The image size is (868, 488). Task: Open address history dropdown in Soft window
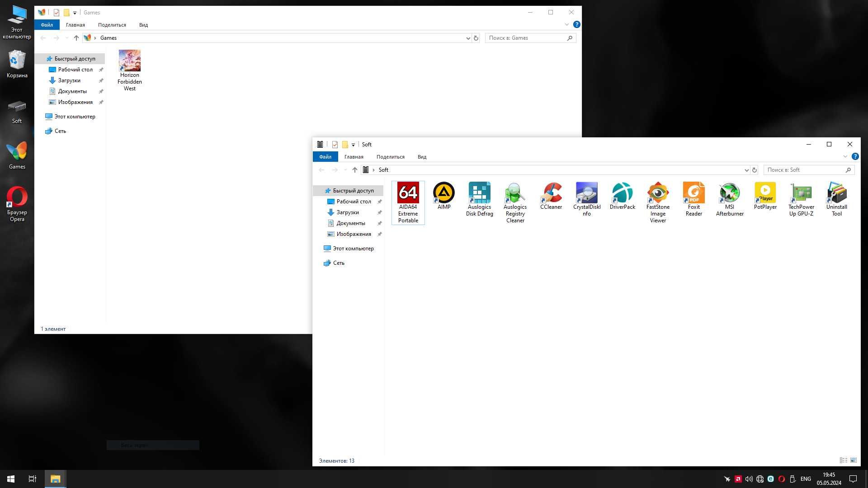click(x=746, y=170)
